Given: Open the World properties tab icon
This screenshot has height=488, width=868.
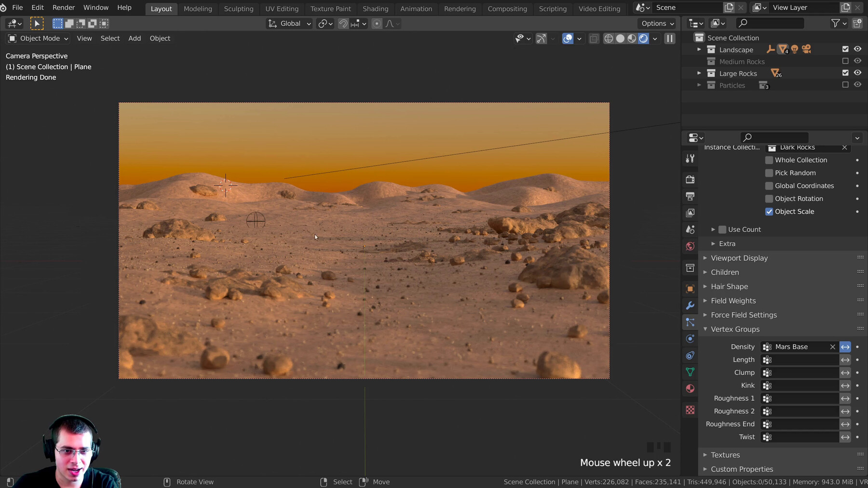Looking at the screenshot, I should [x=690, y=246].
